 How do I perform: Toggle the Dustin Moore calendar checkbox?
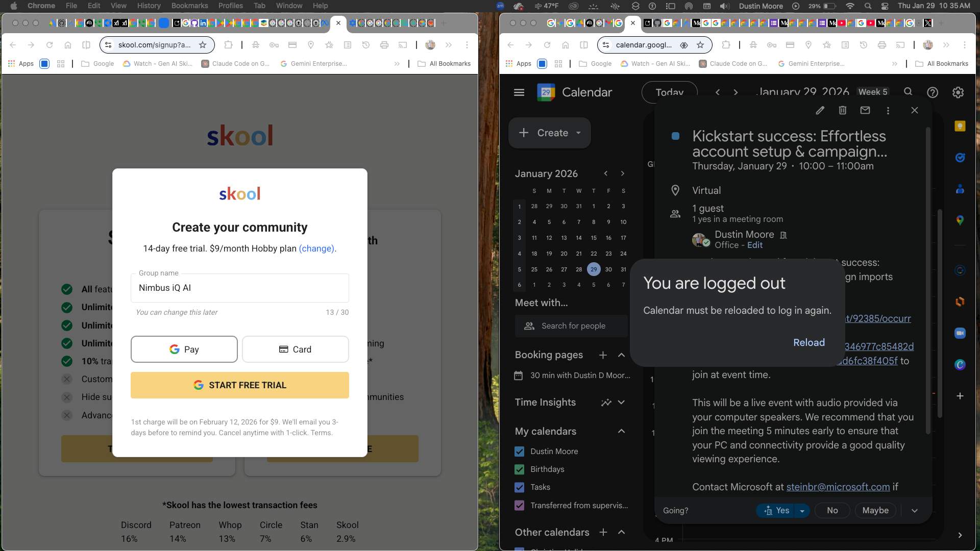point(520,452)
